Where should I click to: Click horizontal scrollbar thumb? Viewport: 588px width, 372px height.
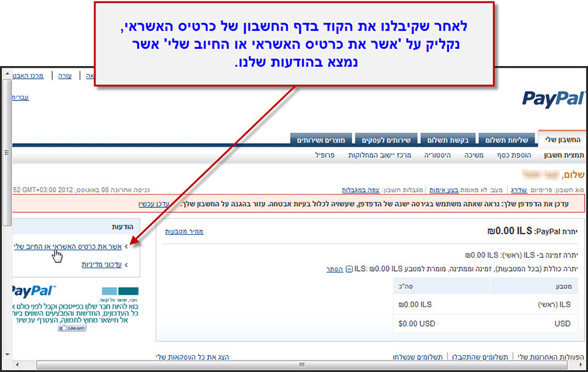(301, 365)
